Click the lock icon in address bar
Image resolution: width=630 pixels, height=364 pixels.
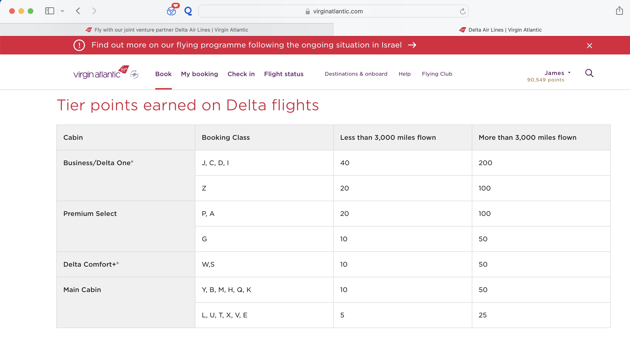tap(308, 12)
